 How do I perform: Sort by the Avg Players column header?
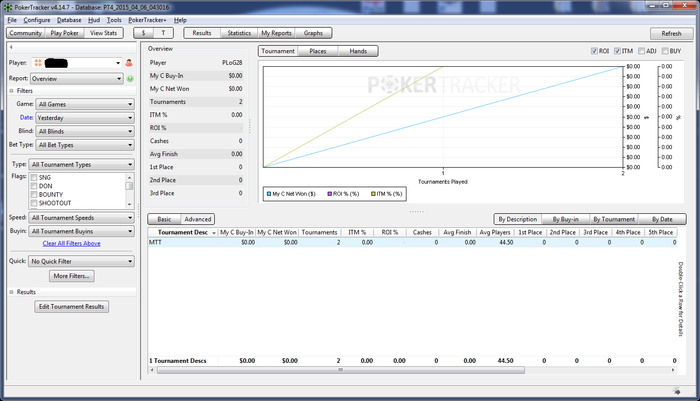(x=495, y=232)
